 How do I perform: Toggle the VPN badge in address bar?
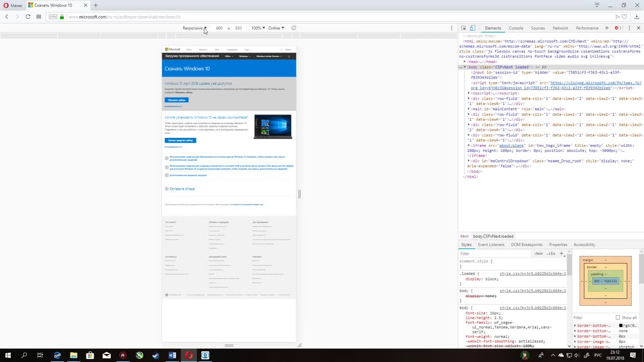(53, 17)
